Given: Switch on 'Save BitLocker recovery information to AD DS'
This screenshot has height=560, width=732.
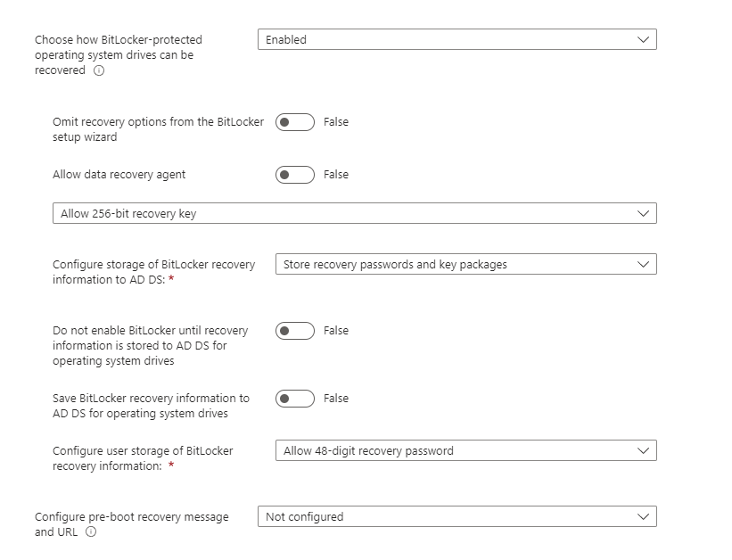Looking at the screenshot, I should [295, 399].
